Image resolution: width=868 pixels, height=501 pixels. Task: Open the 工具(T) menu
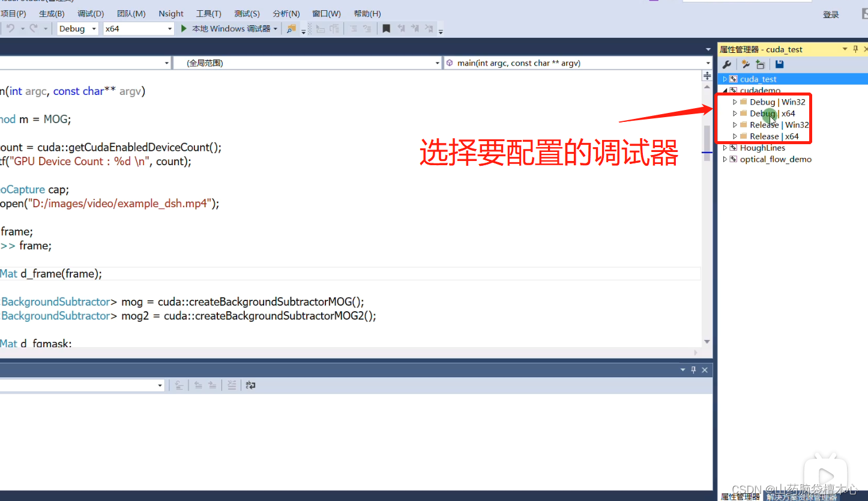point(208,13)
